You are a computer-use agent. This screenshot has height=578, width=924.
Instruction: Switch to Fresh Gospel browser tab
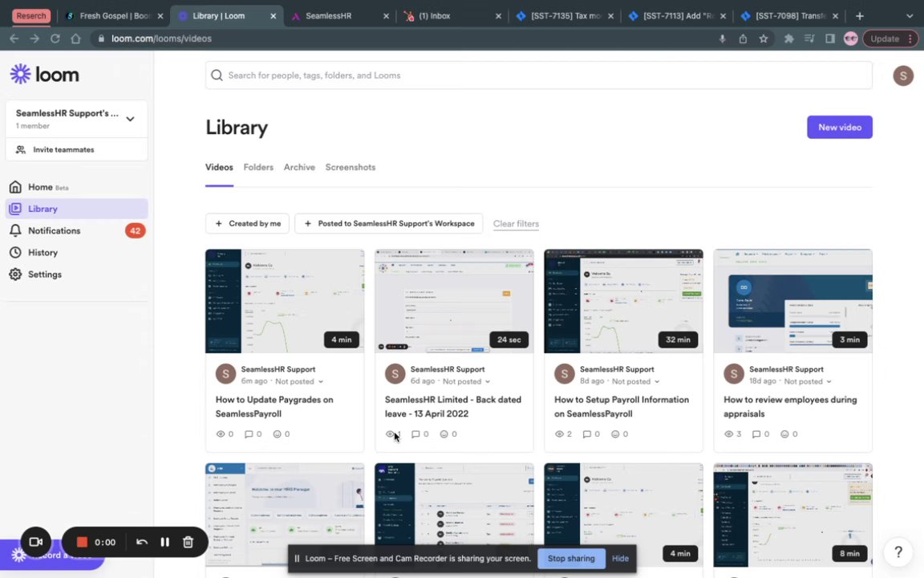point(114,16)
